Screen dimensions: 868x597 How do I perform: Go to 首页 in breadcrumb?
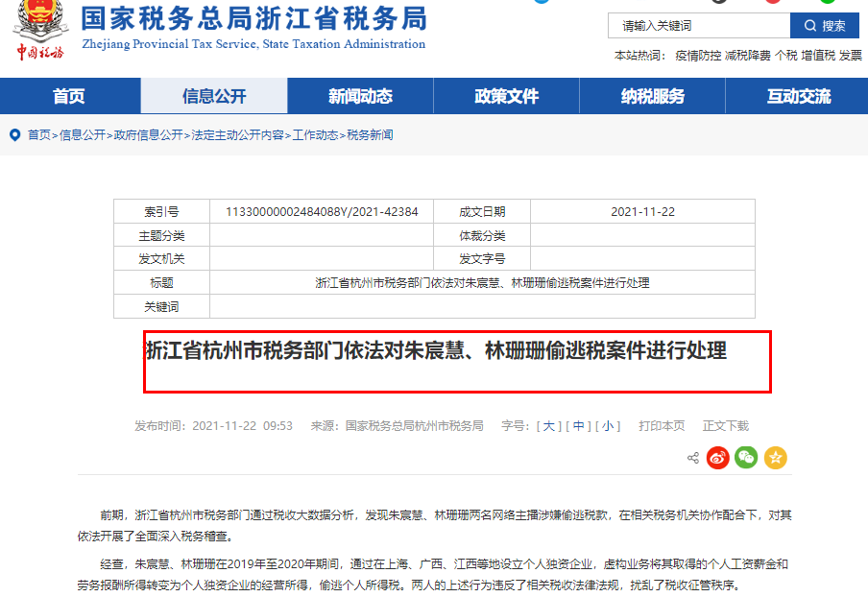[39, 135]
